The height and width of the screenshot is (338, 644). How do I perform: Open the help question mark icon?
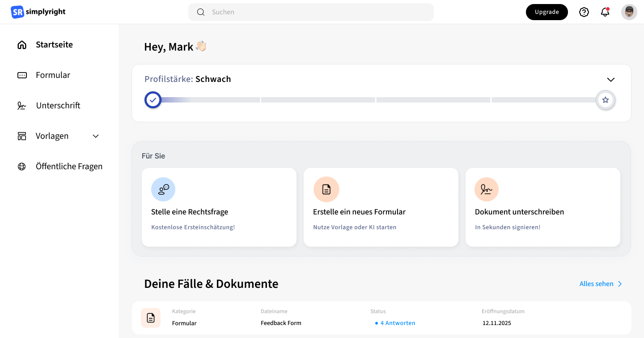(584, 12)
